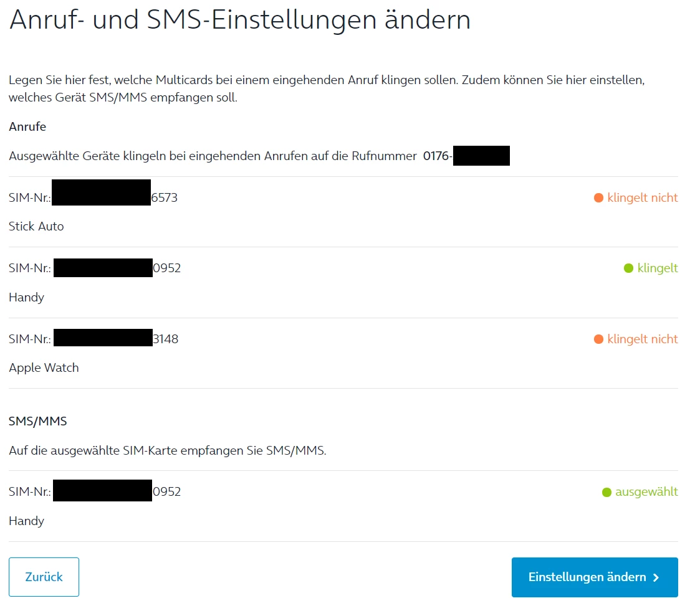This screenshot has width=700, height=616.
Task: Click the Handy label in Anrufe section
Action: click(26, 298)
